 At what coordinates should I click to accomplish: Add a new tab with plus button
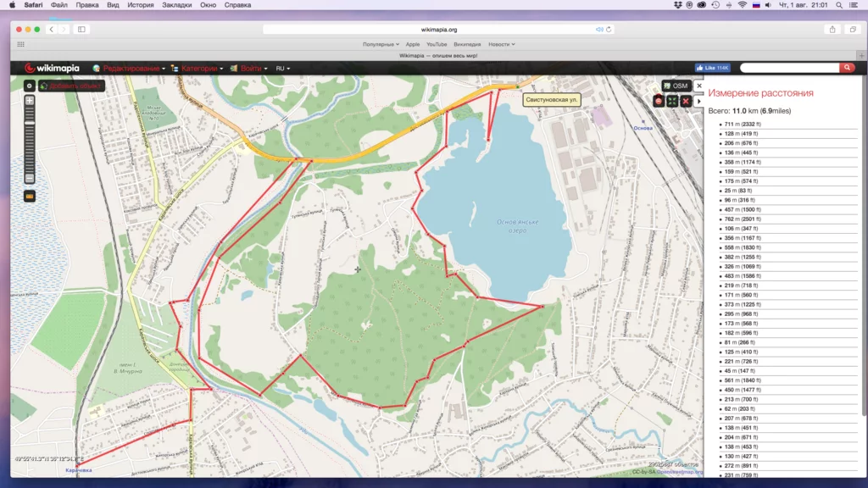[x=861, y=55]
